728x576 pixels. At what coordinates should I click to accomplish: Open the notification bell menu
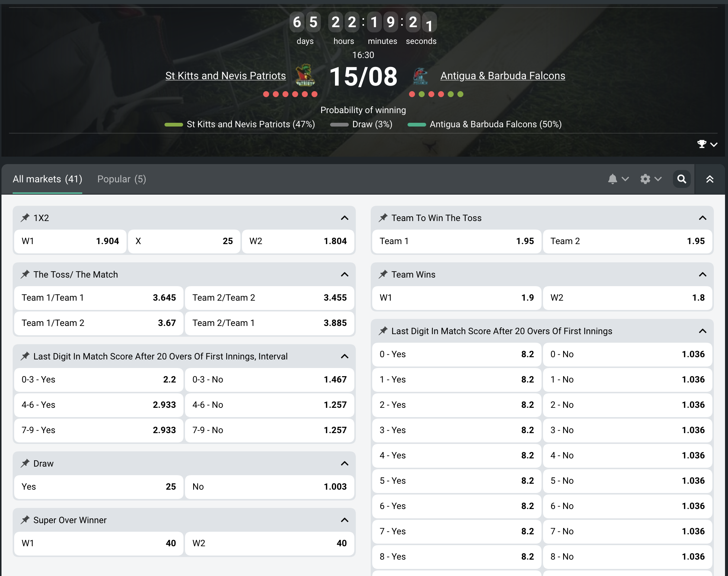[618, 179]
